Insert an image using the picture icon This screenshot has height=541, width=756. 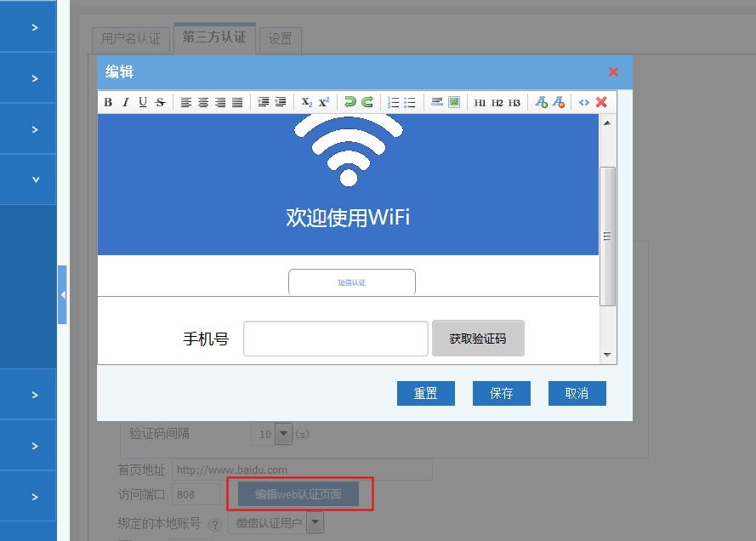[454, 102]
